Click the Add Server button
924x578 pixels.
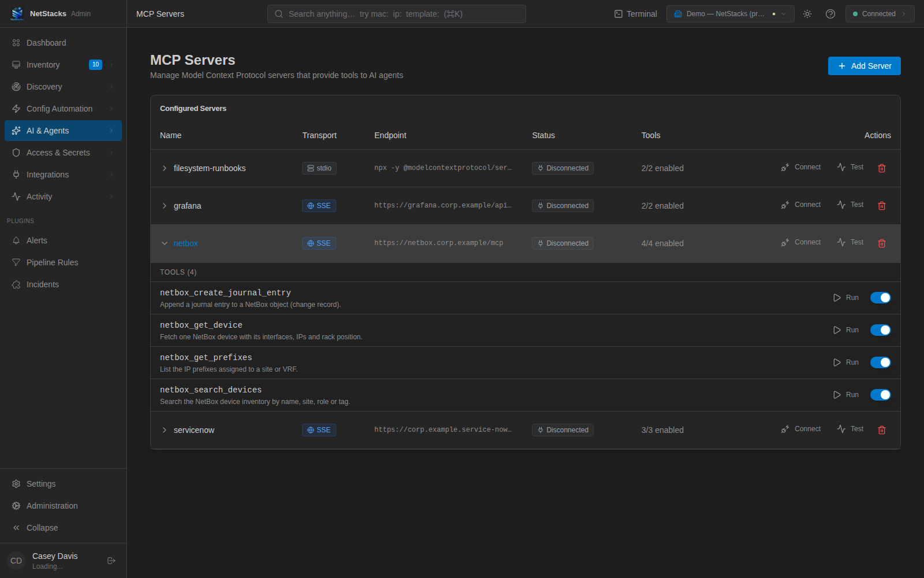(864, 66)
